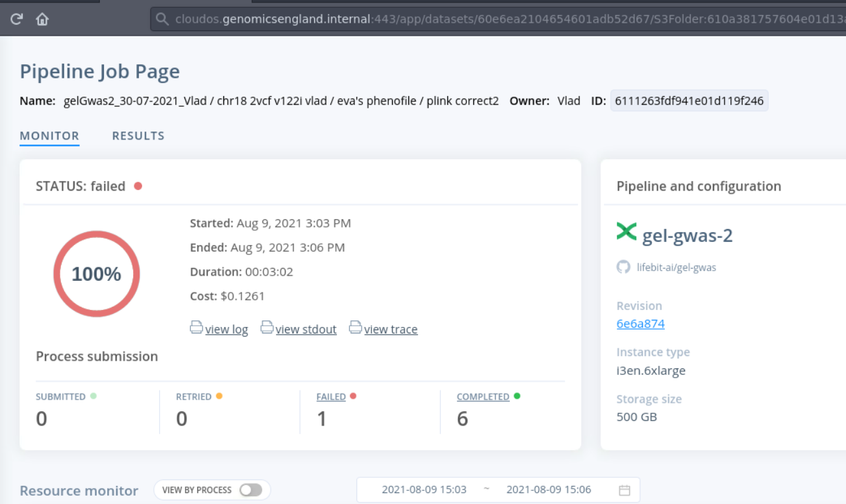Click the printer icon beside view stdout
Screen dimensions: 846x504
(x=267, y=328)
